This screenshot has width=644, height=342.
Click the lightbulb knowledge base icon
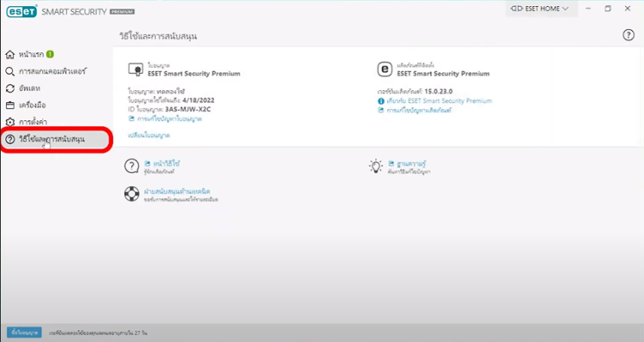click(x=375, y=166)
